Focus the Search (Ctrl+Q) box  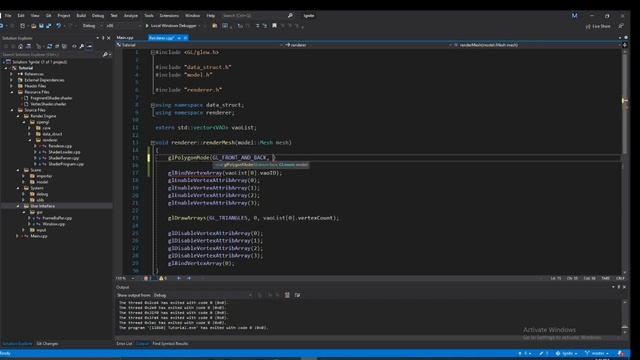258,16
